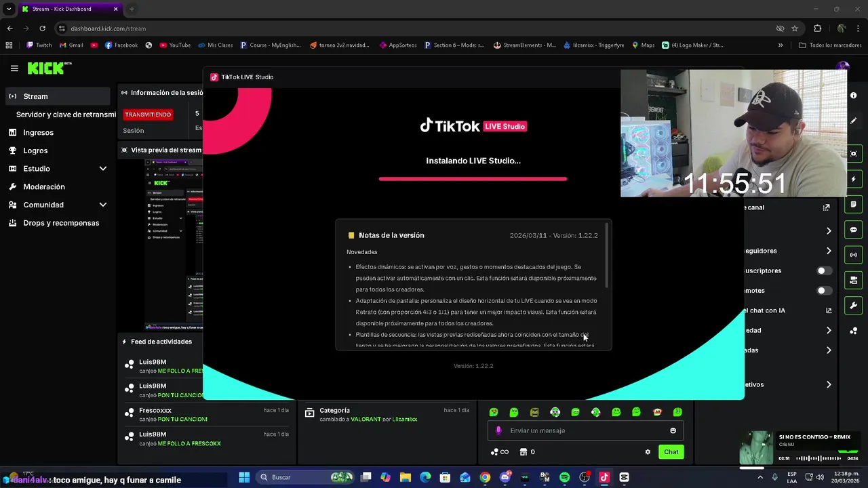The height and width of the screenshot is (488, 868).
Task: Open the Stream section in sidebar
Action: coord(58,96)
